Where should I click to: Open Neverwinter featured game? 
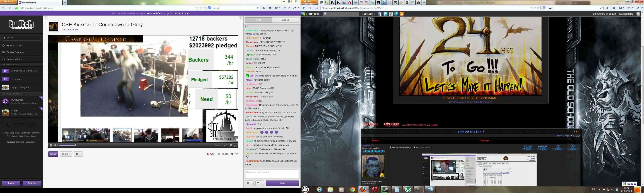click(x=21, y=79)
